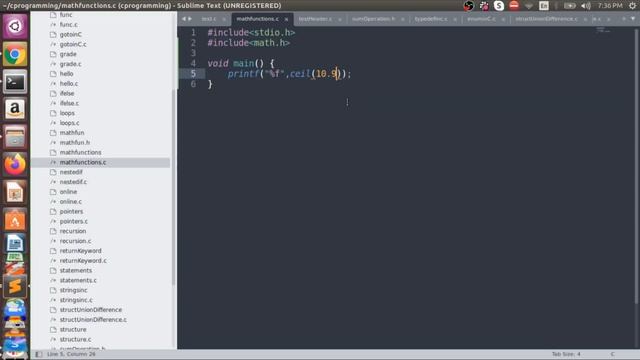Close the test.c tab

pyautogui.click(x=224, y=19)
